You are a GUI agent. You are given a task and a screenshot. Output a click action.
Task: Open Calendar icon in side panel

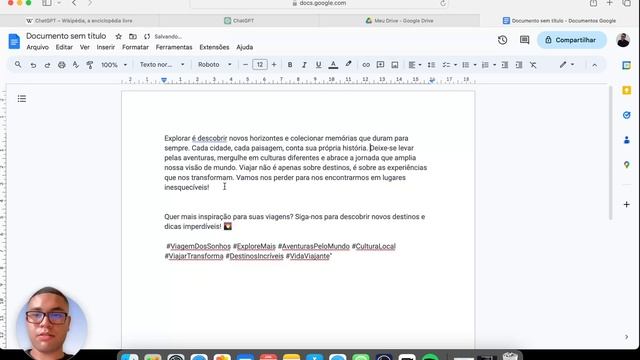pyautogui.click(x=627, y=65)
